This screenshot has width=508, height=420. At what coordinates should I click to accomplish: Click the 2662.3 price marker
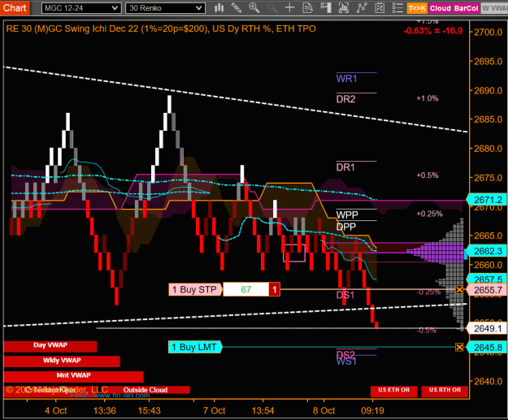coord(487,251)
